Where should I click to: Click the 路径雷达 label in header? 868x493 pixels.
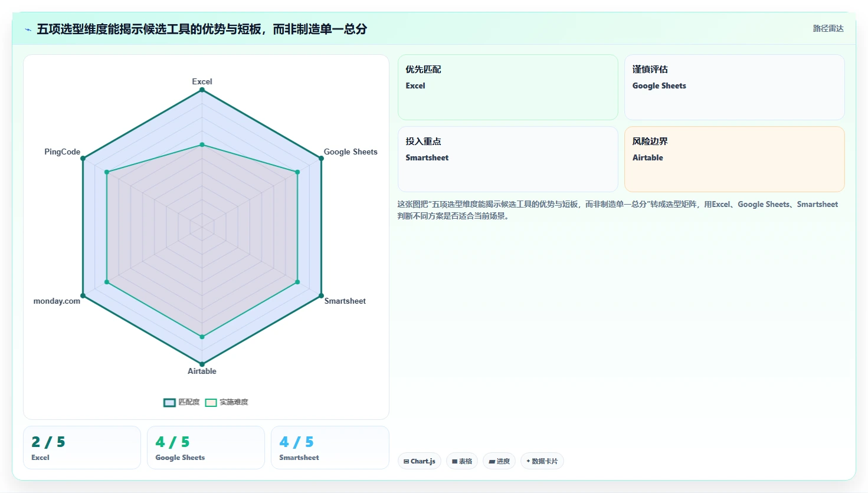(x=828, y=28)
